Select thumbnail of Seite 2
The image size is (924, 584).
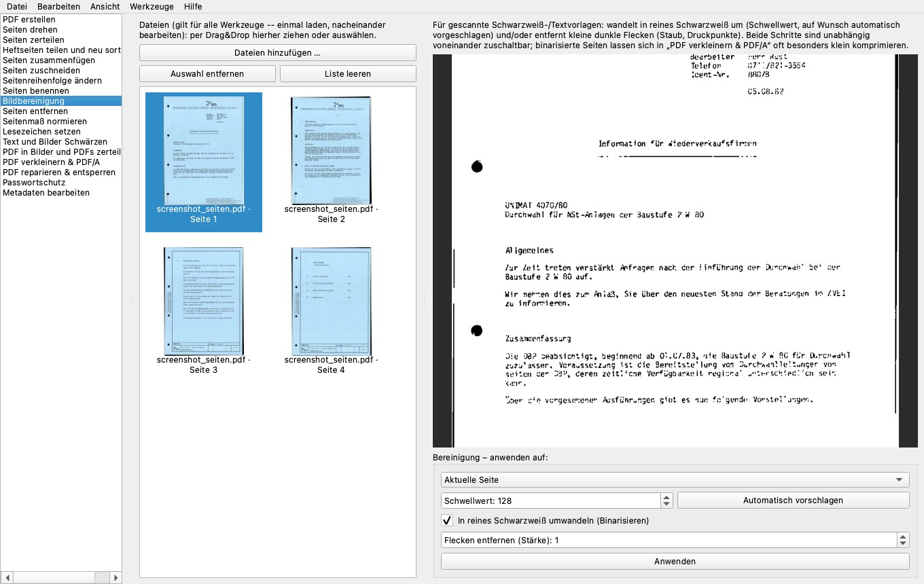click(332, 162)
